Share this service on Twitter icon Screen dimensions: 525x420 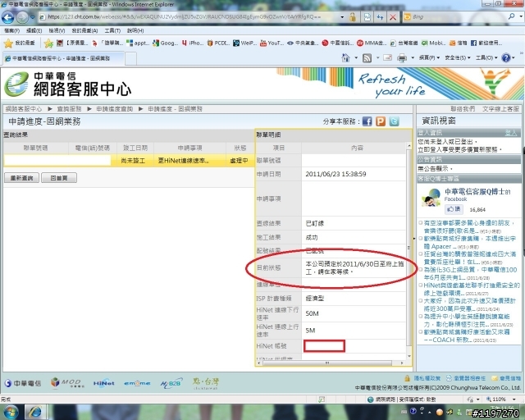394,121
